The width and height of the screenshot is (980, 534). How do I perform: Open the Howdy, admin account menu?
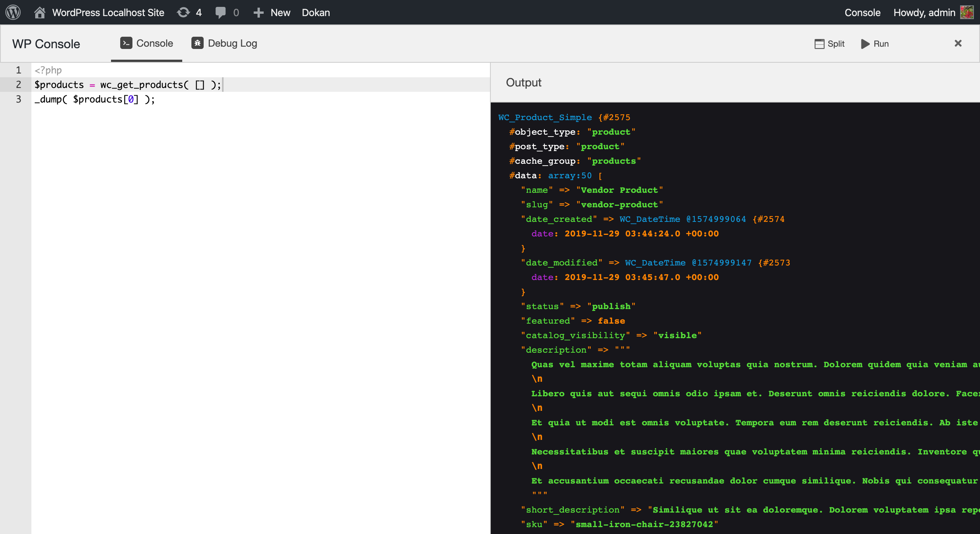click(x=924, y=12)
